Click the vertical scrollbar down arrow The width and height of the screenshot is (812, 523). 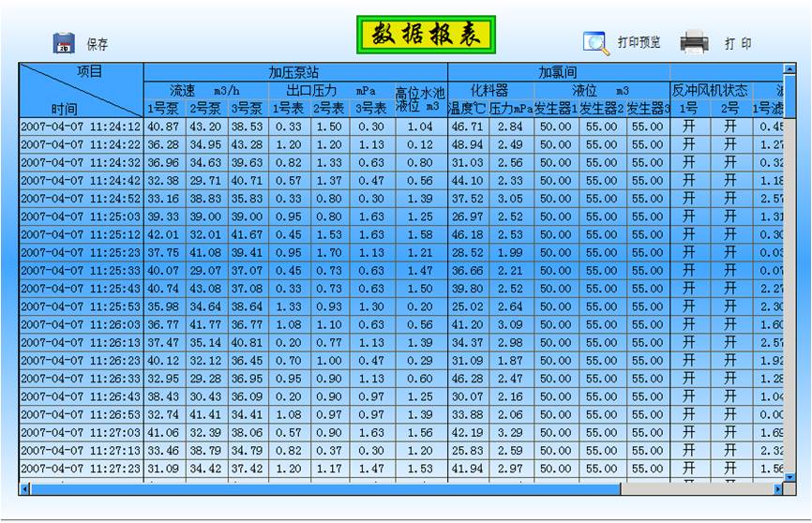[789, 476]
